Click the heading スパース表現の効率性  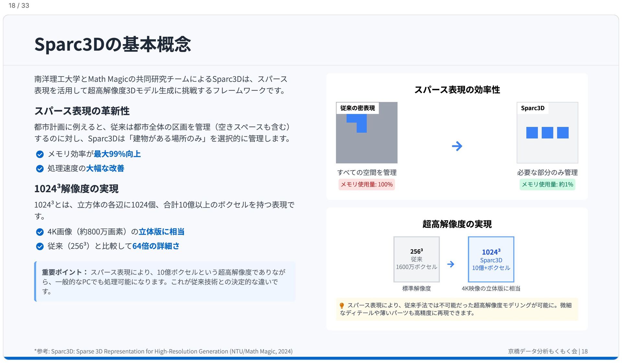pyautogui.click(x=457, y=90)
